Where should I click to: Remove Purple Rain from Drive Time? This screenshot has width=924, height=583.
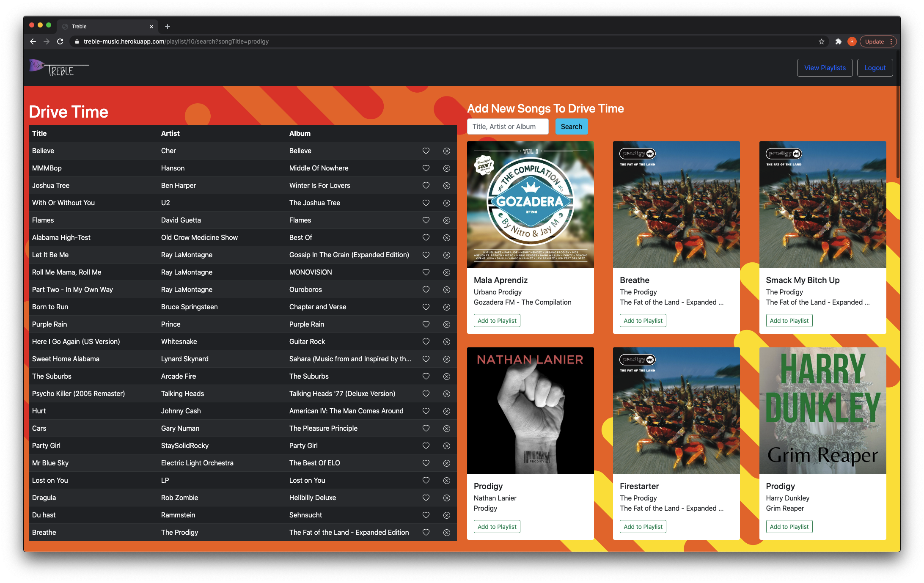click(x=446, y=324)
